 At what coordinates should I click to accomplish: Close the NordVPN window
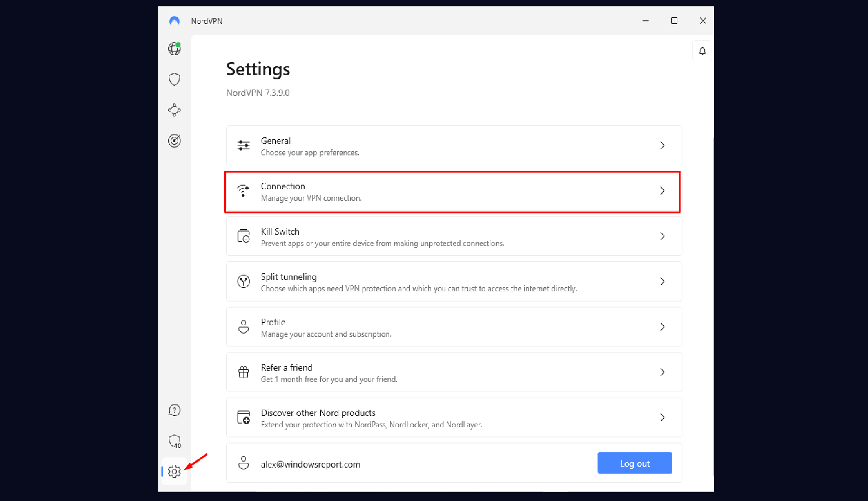click(703, 21)
